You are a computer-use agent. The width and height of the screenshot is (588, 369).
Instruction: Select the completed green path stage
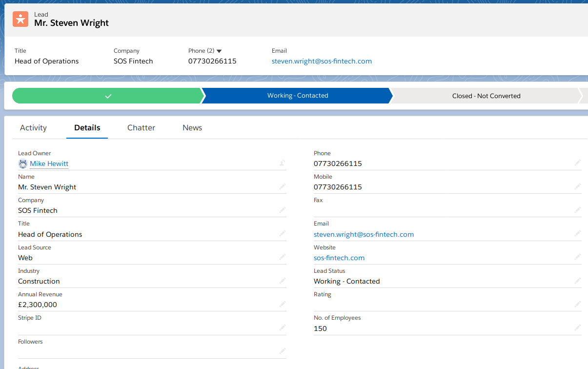[107, 96]
